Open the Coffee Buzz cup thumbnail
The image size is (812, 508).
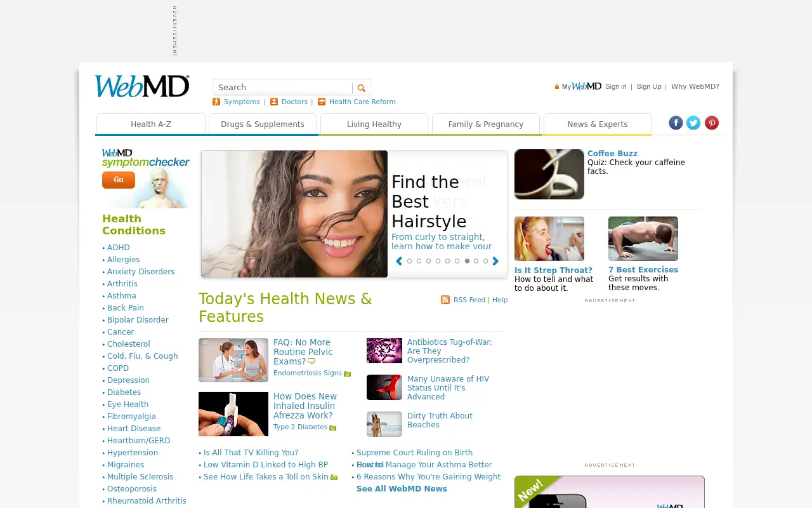(549, 174)
